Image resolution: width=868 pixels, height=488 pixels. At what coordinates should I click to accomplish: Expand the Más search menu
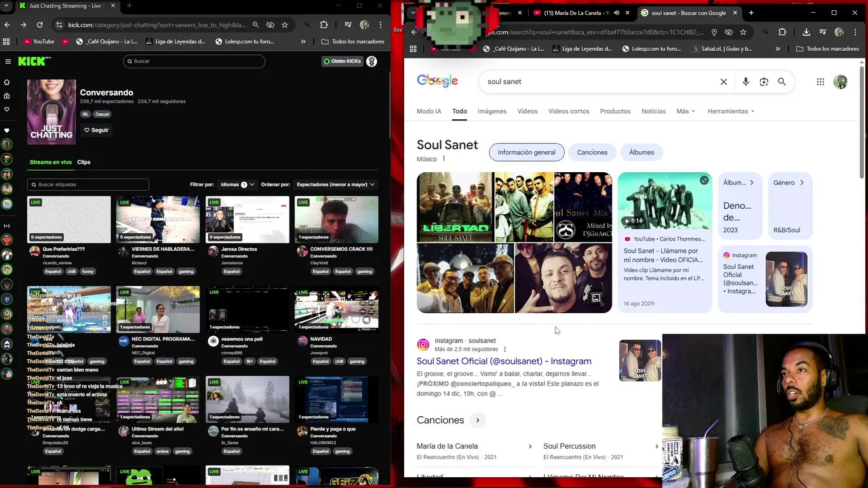coord(686,111)
